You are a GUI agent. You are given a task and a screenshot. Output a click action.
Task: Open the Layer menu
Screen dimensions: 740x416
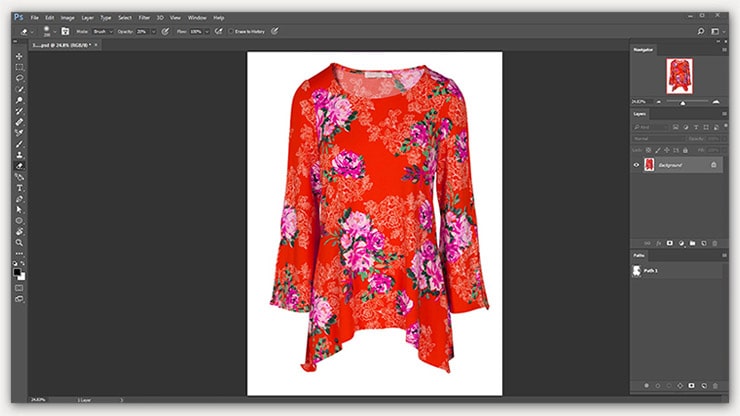click(x=87, y=17)
